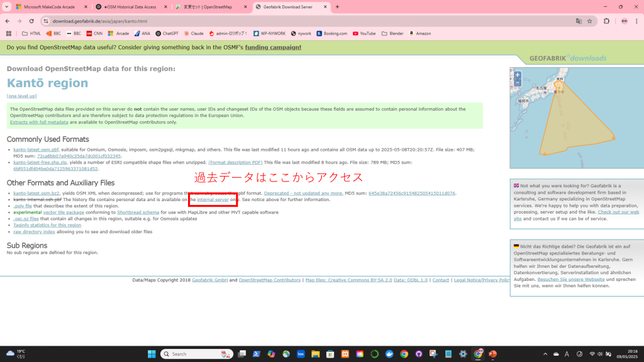The image size is (644, 362).
Task: Click the browser reload button
Action: tap(31, 21)
